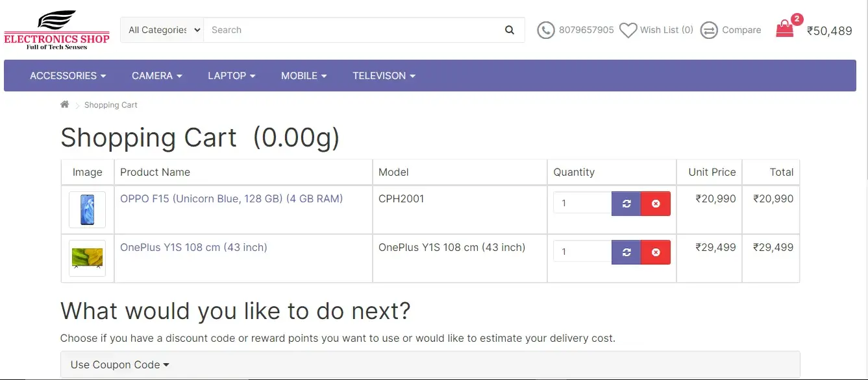Click the OPPO F15 quantity input field
The width and height of the screenshot is (868, 380).
pos(582,203)
